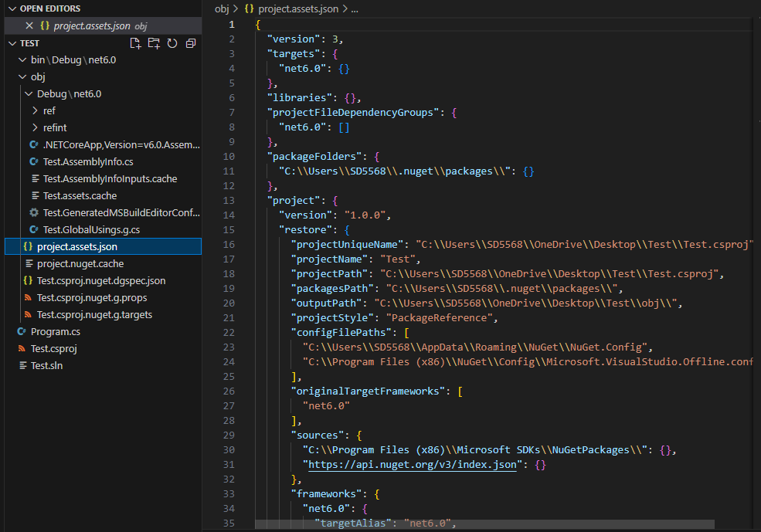Open Test.assets.cache file

click(x=103, y=195)
